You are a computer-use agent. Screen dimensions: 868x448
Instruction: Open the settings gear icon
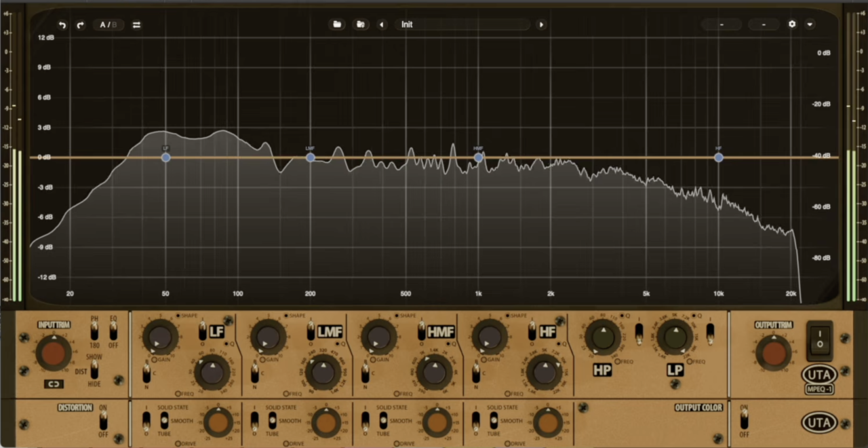(x=792, y=24)
